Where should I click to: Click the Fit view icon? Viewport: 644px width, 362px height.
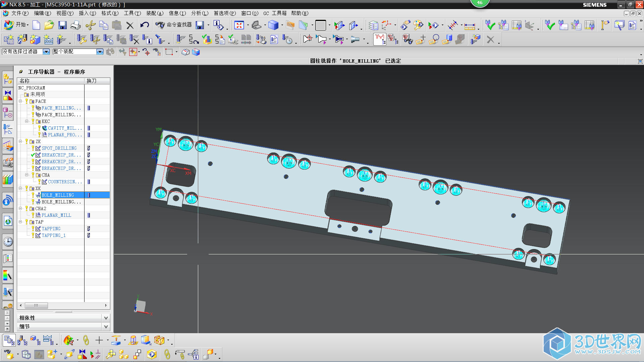pyautogui.click(x=239, y=25)
